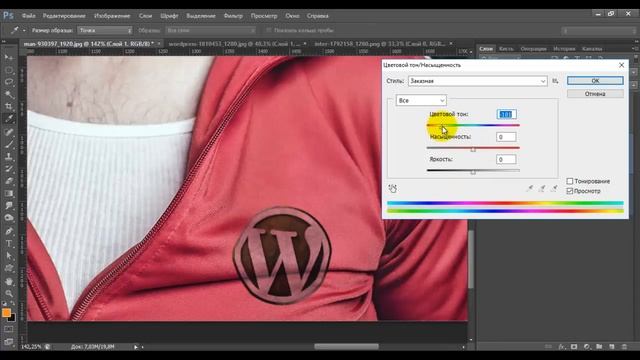Open preset options icon next to Стиль
640x360 pixels.
point(555,81)
